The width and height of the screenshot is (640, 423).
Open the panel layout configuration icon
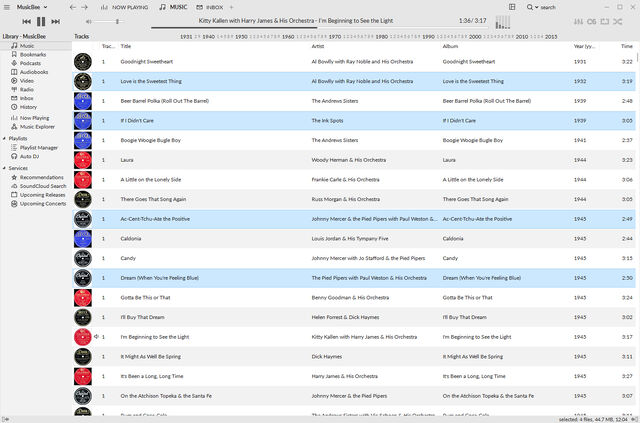(512, 7)
